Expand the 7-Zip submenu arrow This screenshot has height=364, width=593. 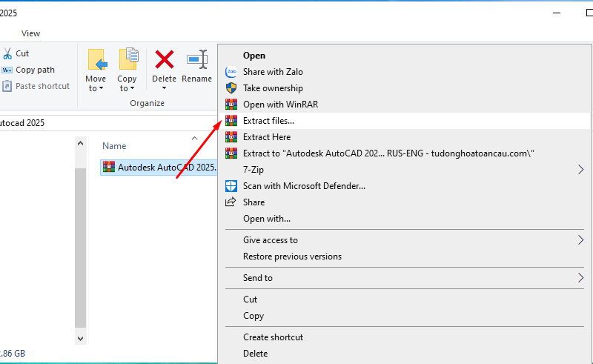[x=580, y=170]
